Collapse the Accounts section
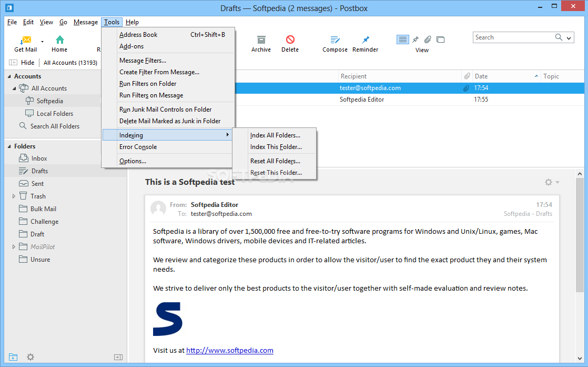The height and width of the screenshot is (367, 588). [x=9, y=76]
